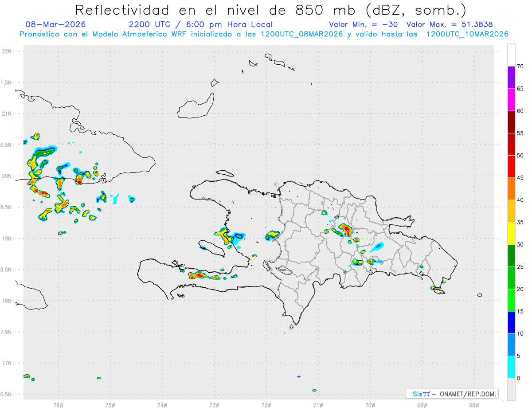
Task: Select the date '08-Mar-2026'
Action: [x=56, y=24]
